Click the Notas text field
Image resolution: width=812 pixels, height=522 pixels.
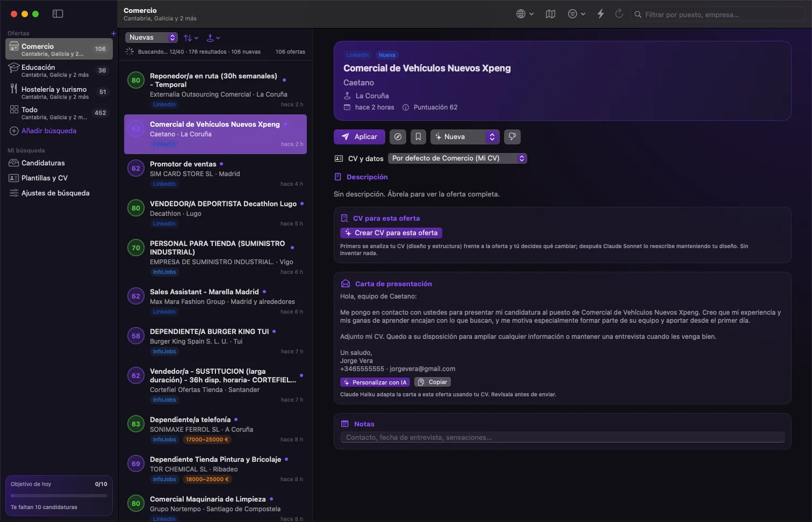pos(562,438)
